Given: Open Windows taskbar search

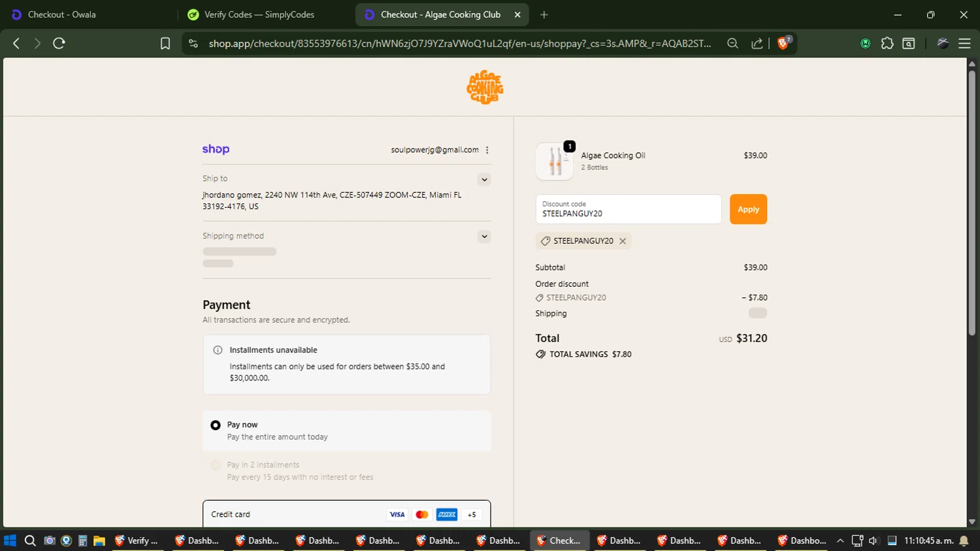Looking at the screenshot, I should 30,541.
